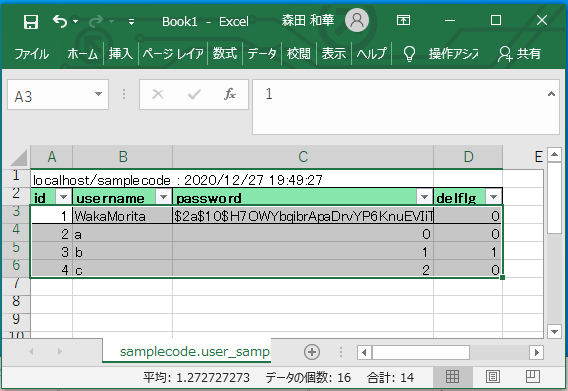Click the 共有 share button
The width and height of the screenshot is (568, 391).
(519, 54)
